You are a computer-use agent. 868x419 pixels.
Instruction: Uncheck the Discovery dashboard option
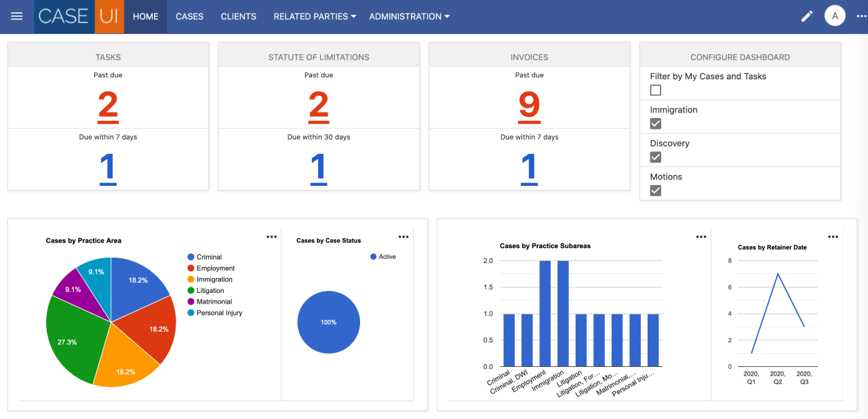pyautogui.click(x=655, y=157)
